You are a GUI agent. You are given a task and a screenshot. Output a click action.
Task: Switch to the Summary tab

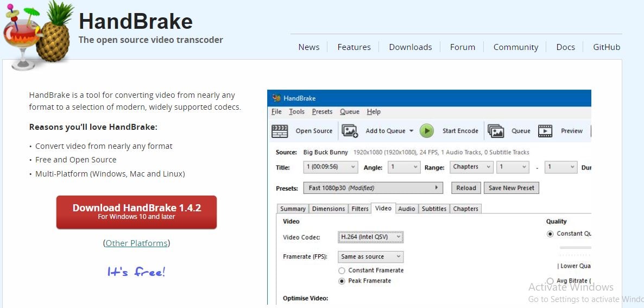coord(293,209)
